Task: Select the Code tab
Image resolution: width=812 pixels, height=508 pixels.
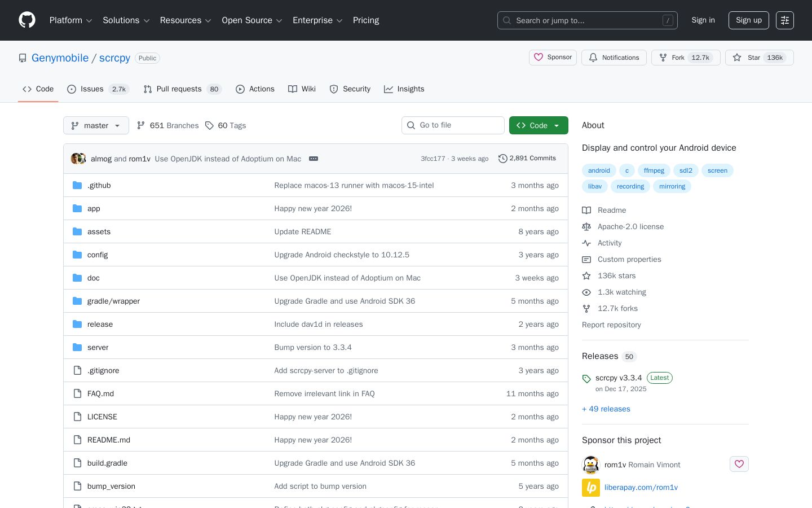Action: [x=38, y=89]
